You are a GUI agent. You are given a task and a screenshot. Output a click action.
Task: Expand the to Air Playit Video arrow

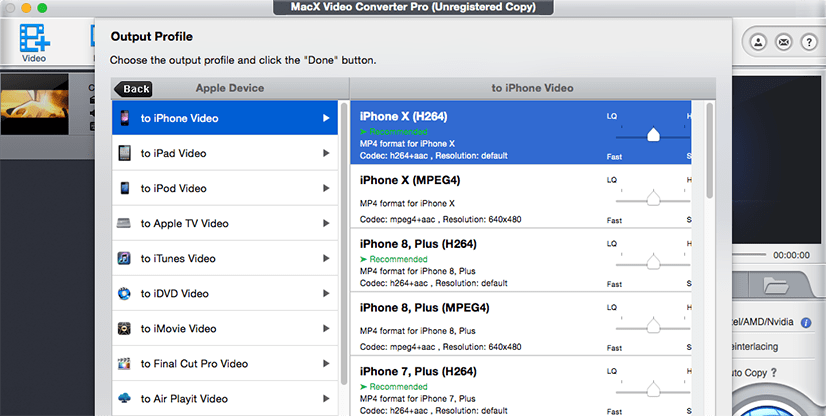(326, 399)
